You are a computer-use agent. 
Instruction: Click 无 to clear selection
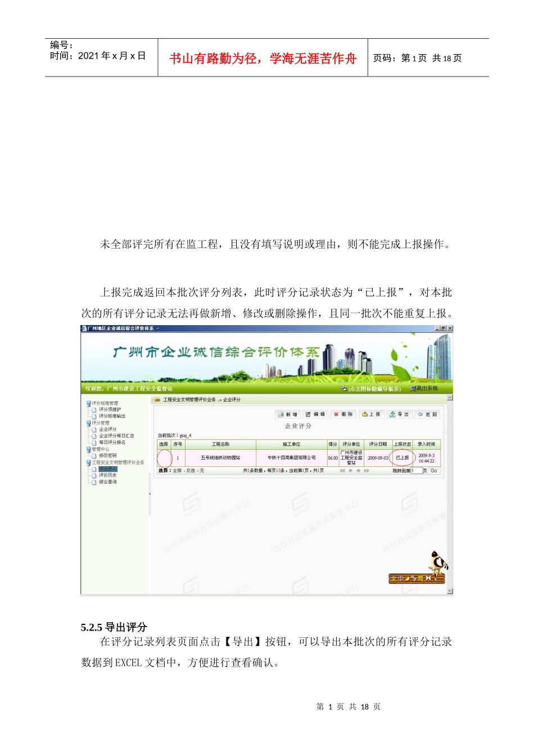[x=202, y=471]
